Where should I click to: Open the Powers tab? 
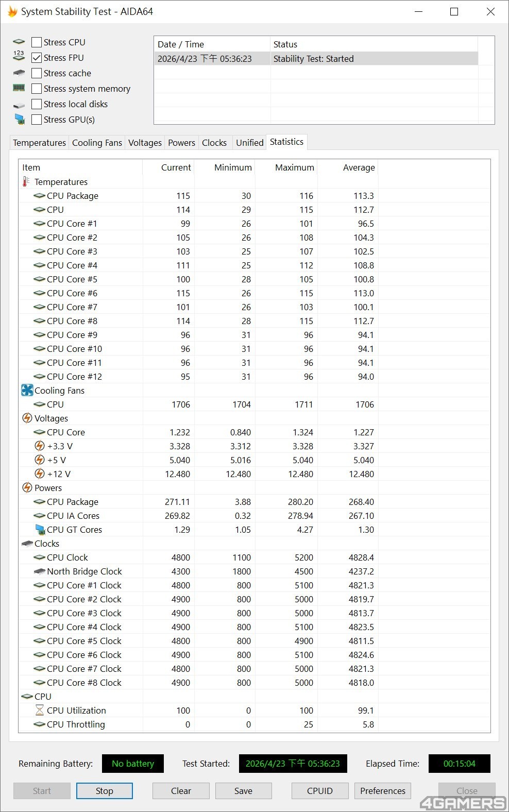click(181, 143)
